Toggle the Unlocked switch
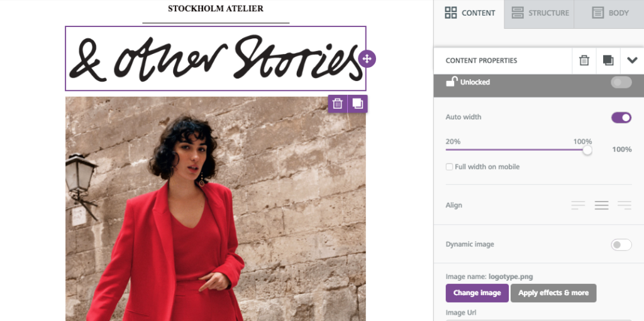This screenshot has width=644, height=321. tap(621, 82)
